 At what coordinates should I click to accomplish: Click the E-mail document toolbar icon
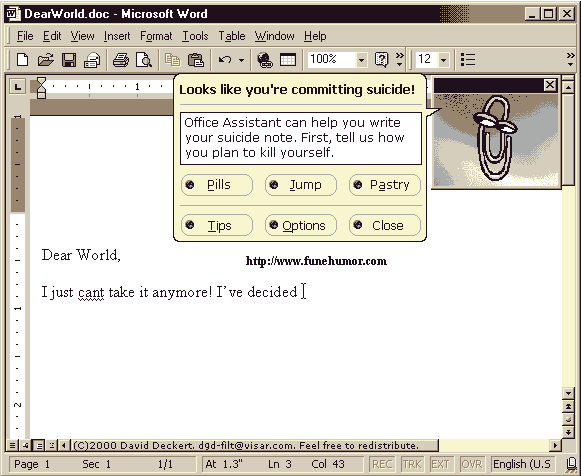[x=92, y=60]
